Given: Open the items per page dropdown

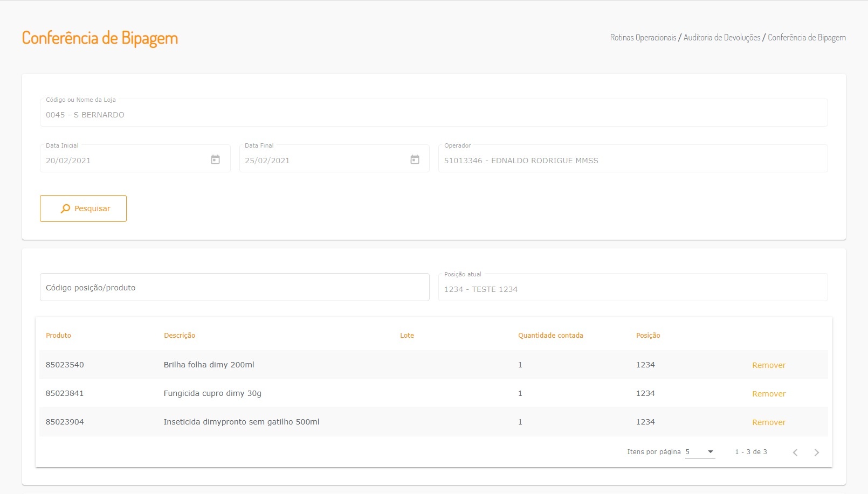Looking at the screenshot, I should 700,452.
